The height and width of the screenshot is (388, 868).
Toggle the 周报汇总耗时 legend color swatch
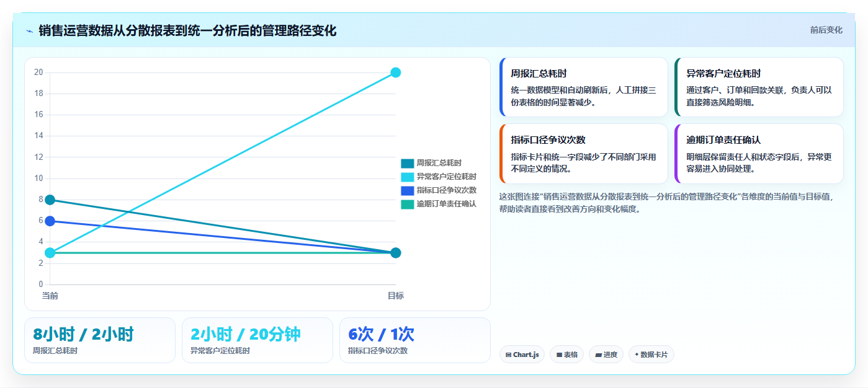(x=407, y=163)
